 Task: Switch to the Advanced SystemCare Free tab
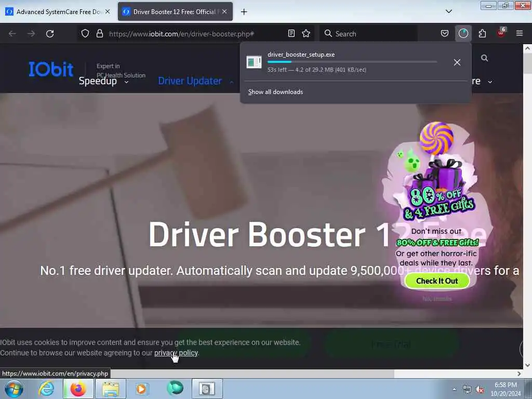[x=58, y=12]
